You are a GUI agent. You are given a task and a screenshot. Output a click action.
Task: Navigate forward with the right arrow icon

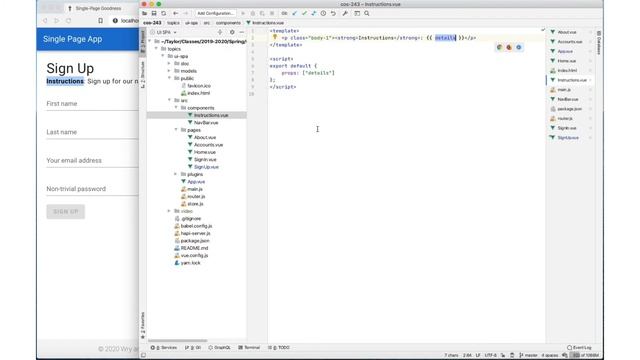pos(185,13)
